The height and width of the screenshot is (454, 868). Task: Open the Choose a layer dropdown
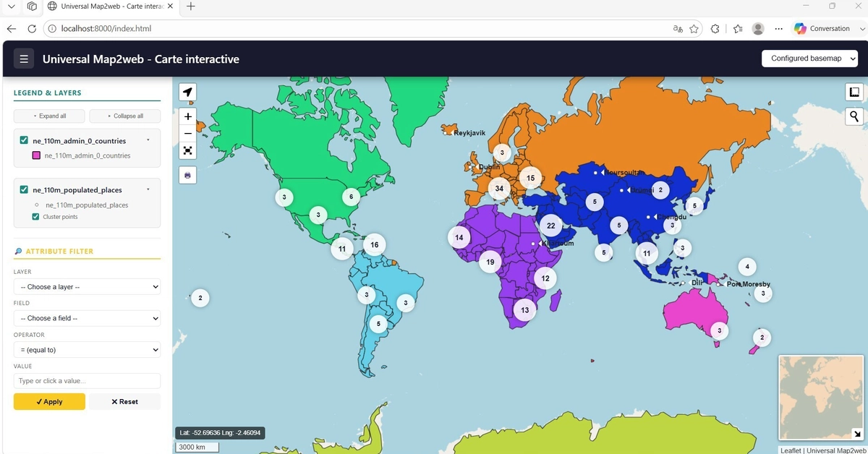[87, 287]
